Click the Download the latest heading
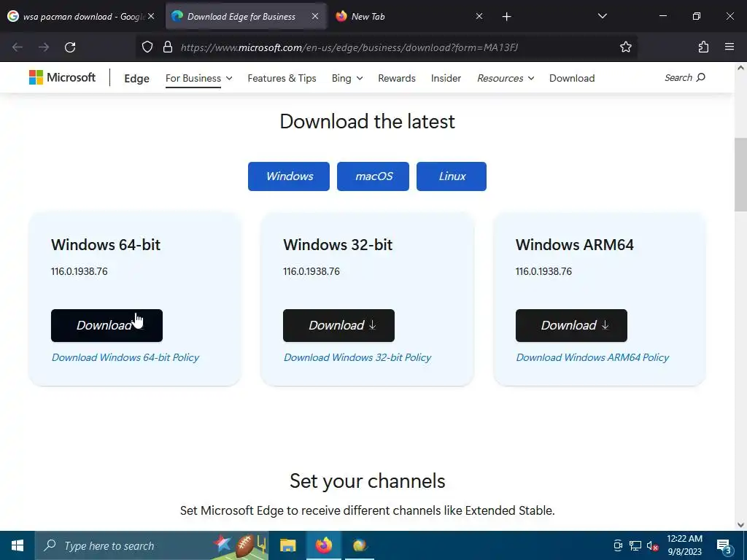The width and height of the screenshot is (747, 560). [368, 122]
